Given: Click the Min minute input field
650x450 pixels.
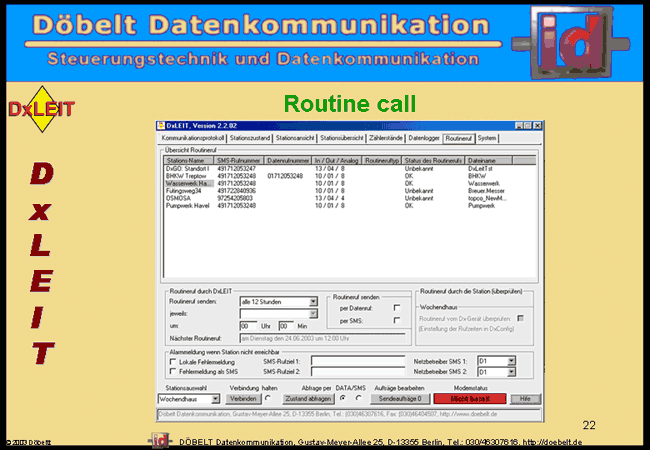Looking at the screenshot, I should pyautogui.click(x=286, y=326).
